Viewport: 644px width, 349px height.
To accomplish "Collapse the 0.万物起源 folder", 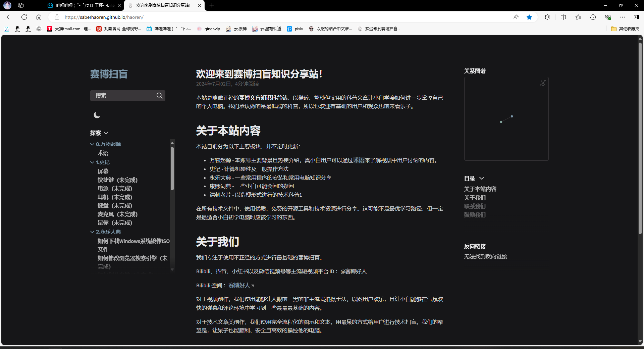I will pyautogui.click(x=92, y=144).
